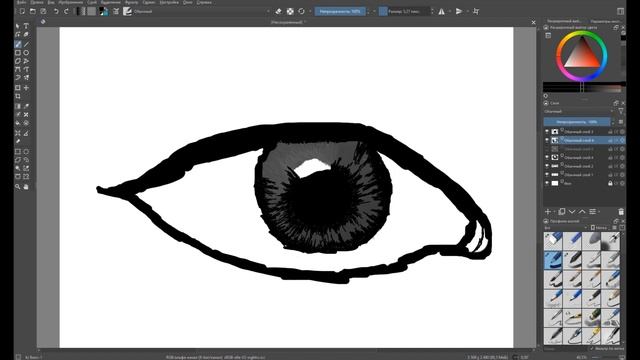Toggle visibility of the topmost layer
640x360 pixels.
coord(547,131)
